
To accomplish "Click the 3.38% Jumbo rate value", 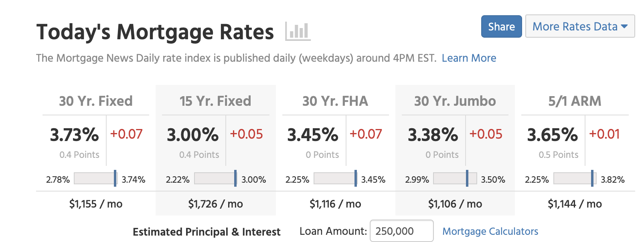I will pyautogui.click(x=433, y=135).
